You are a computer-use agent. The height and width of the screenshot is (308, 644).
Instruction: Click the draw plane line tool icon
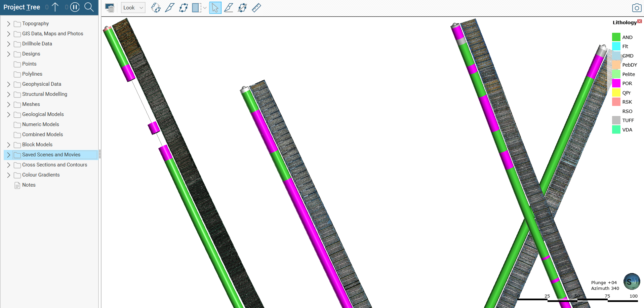tap(229, 7)
